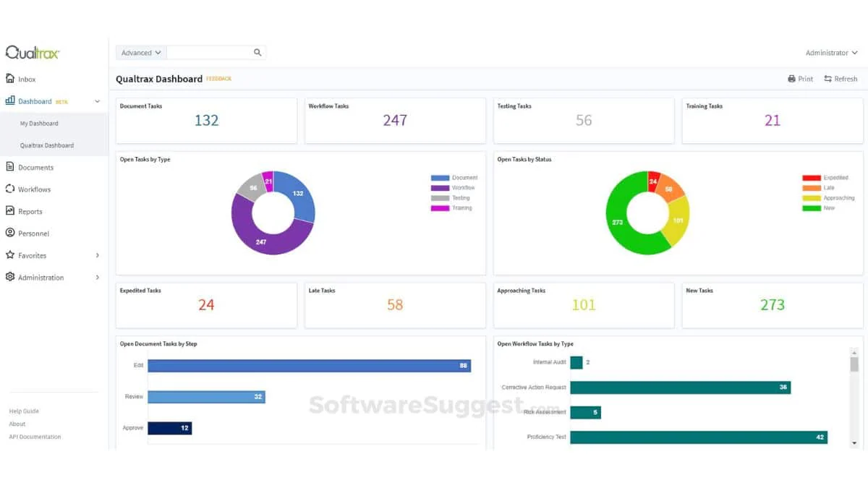Click the Risk Assessment bar showing 5
Screen dimensions: 868x488
pos(585,412)
